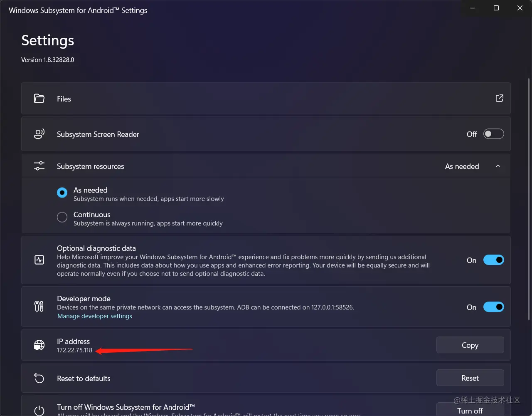
Task: Click the Optional diagnostic data title
Action: [x=96, y=248]
